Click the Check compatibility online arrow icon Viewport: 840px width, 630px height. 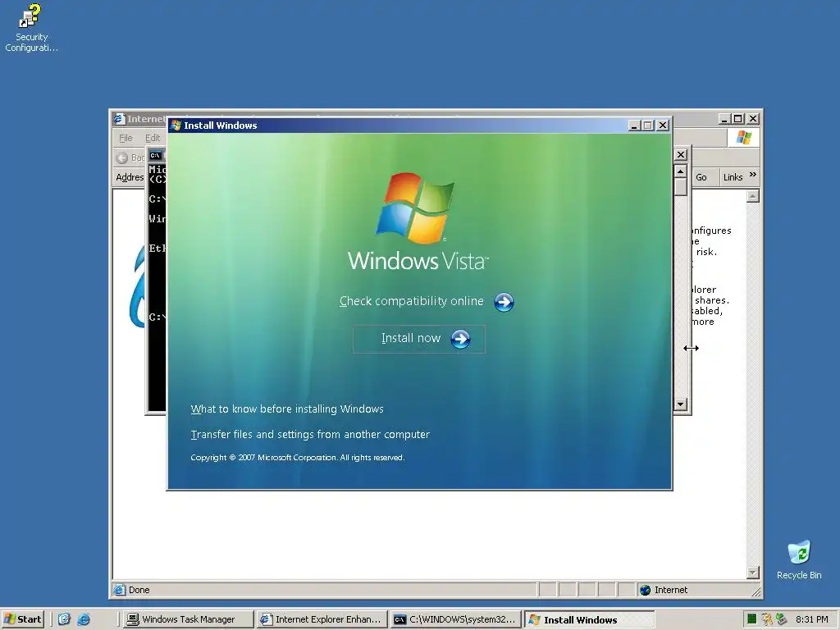coord(504,302)
